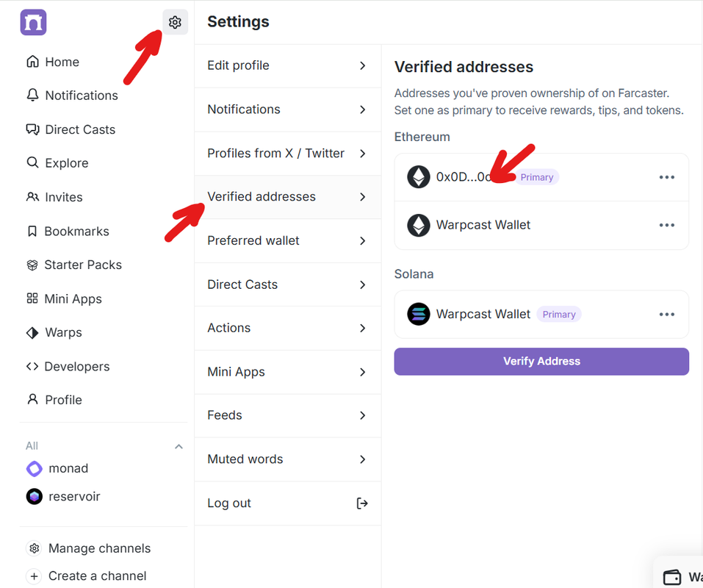The image size is (703, 588).
Task: Click the Warpcast purple arch logo
Action: click(x=33, y=22)
